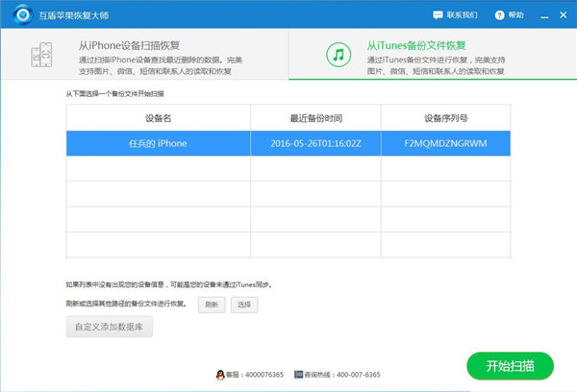Screen dimensions: 577x392
Task: Click the 设备名 column header
Action: 158,117
